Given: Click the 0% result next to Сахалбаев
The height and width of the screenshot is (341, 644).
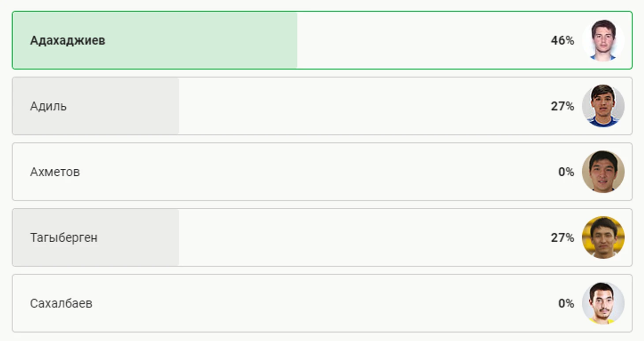Looking at the screenshot, I should [x=566, y=304].
